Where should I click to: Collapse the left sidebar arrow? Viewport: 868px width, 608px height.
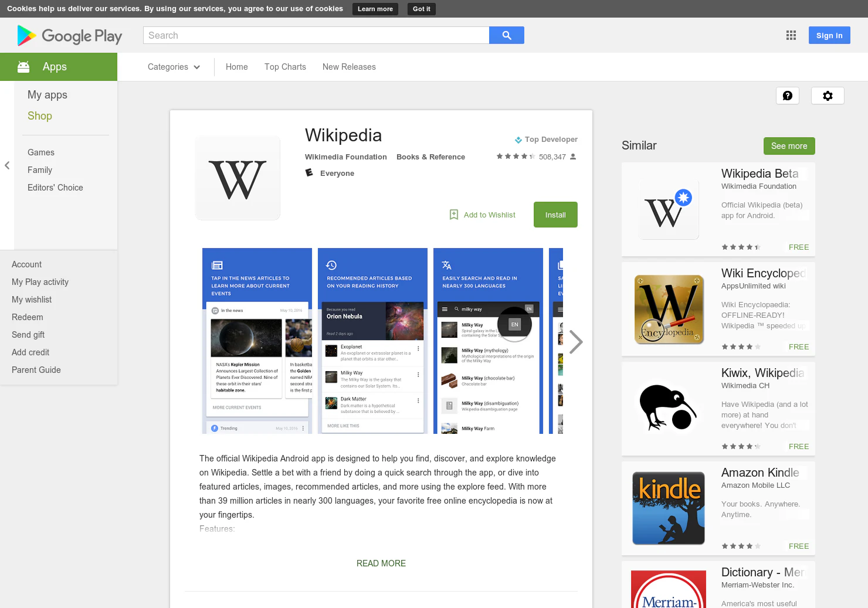[7, 165]
